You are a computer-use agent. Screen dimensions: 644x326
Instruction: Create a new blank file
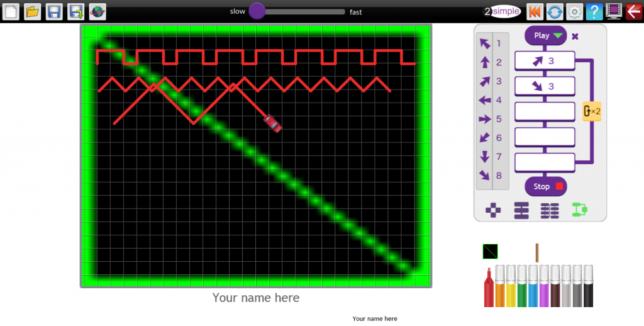11,12
